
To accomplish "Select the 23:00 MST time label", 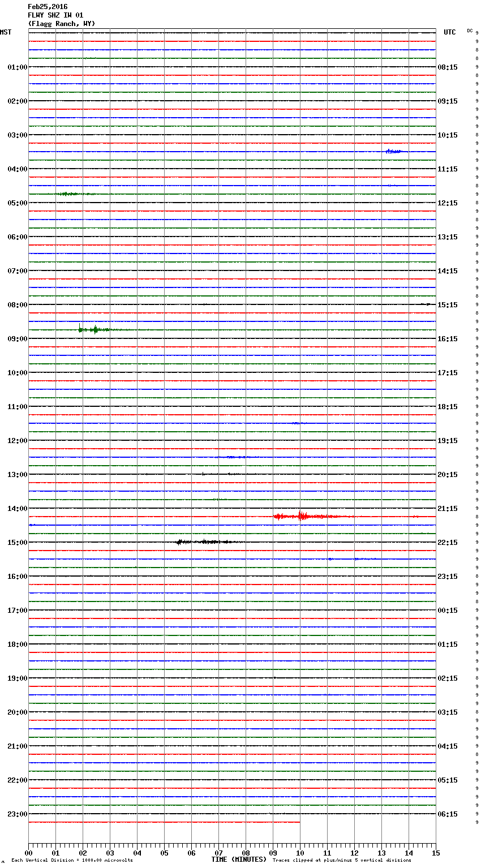I will point(18,814).
